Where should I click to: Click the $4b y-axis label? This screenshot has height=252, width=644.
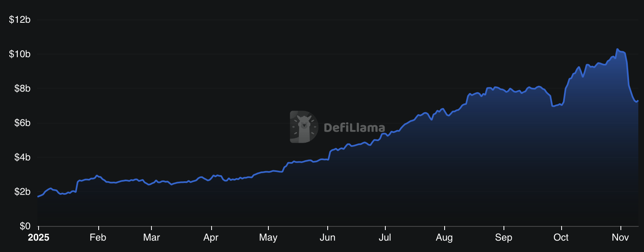click(x=22, y=157)
